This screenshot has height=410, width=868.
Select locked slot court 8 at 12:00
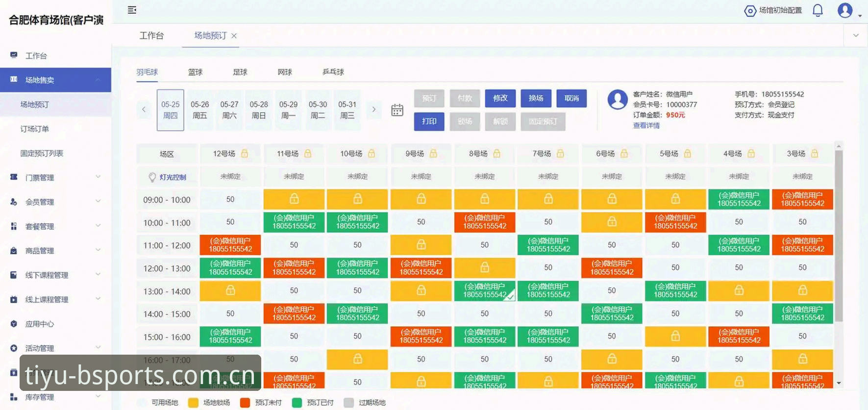pos(485,267)
